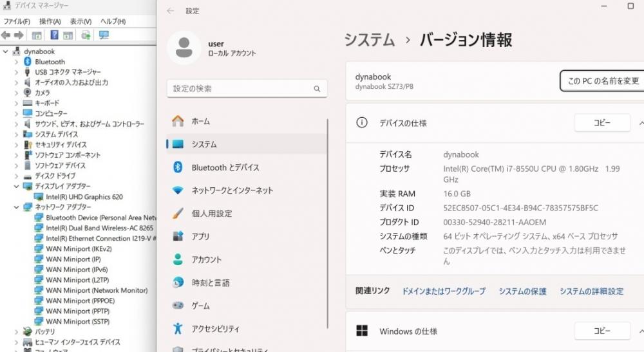Expand the ディスク ドライブ node
This screenshot has width=644, height=352.
[17, 176]
